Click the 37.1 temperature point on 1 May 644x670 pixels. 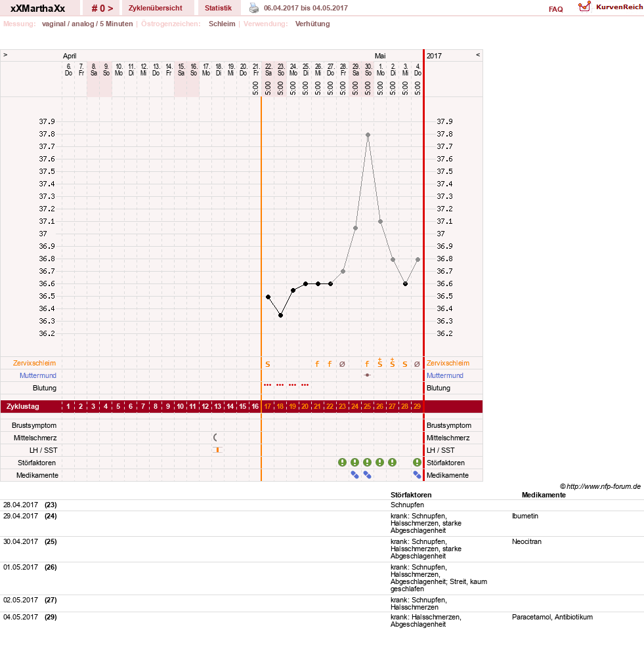(x=380, y=221)
